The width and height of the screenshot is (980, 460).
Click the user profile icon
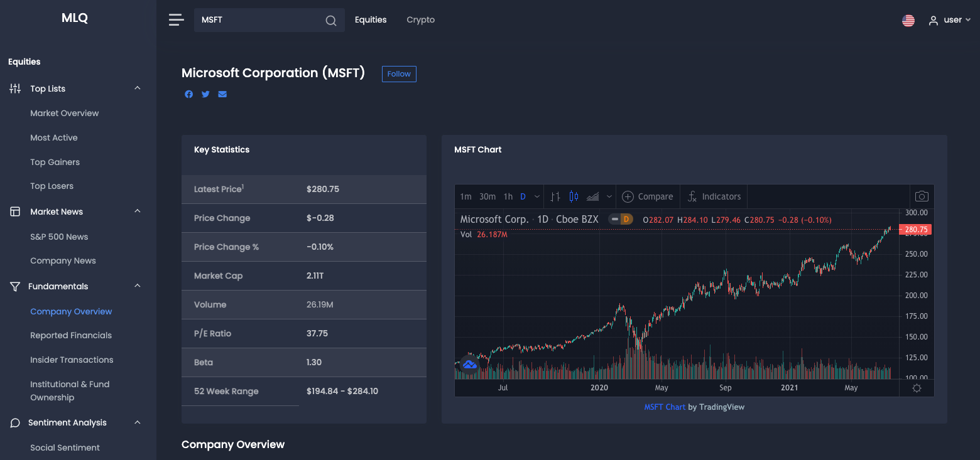pos(934,21)
